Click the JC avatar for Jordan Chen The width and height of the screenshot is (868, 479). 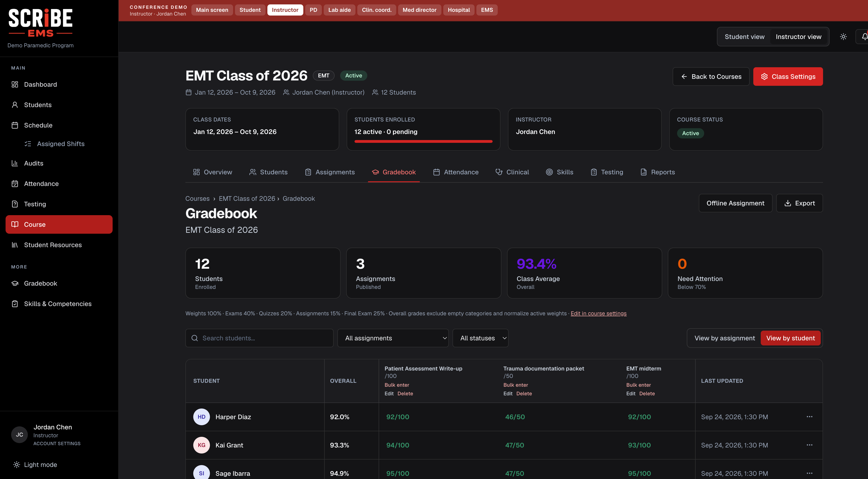[x=19, y=435]
